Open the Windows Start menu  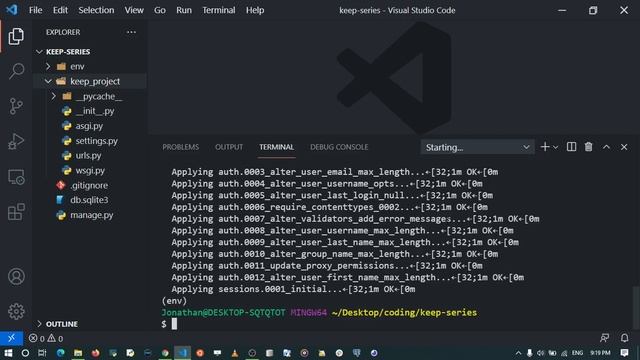pyautogui.click(x=8, y=353)
